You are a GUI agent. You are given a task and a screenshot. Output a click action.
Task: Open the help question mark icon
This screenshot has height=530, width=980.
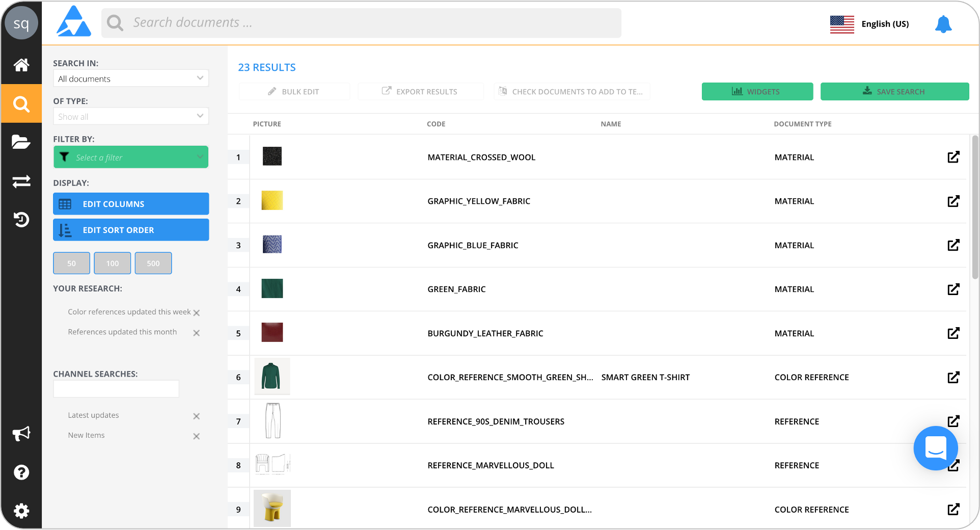click(x=21, y=472)
